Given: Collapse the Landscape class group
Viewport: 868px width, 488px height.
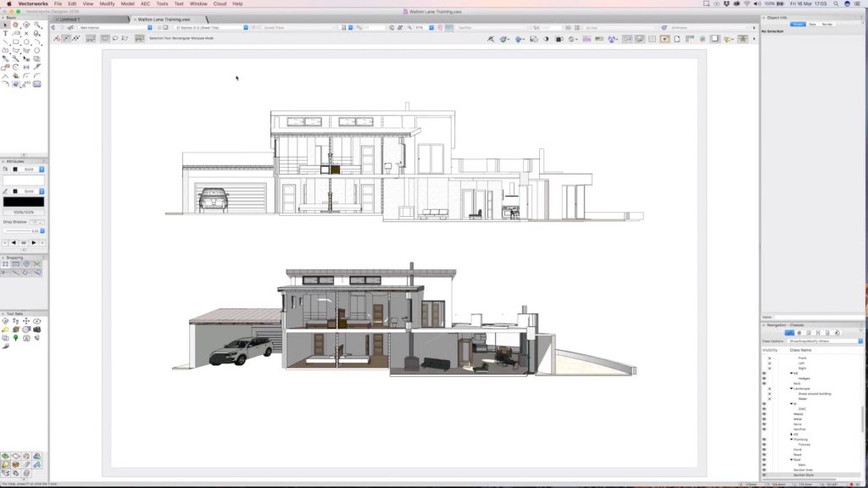Looking at the screenshot, I should [x=791, y=388].
